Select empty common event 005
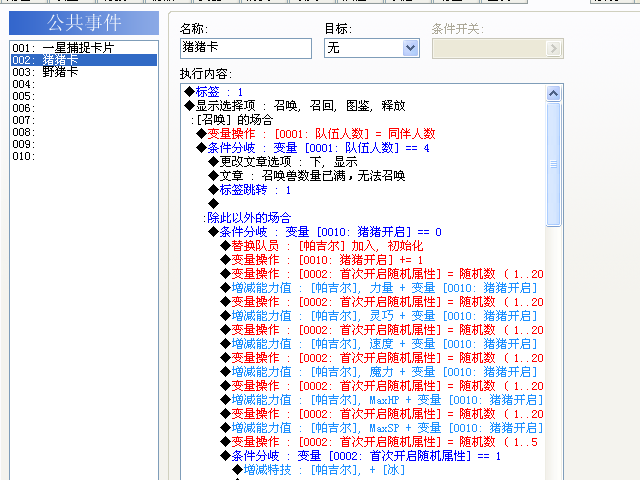The width and height of the screenshot is (640, 480). click(x=84, y=96)
